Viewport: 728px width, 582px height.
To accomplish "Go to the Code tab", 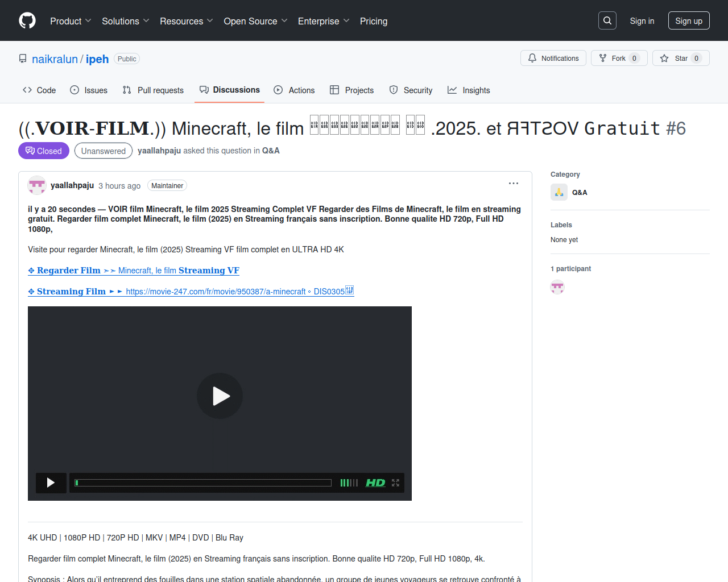I will click(x=39, y=90).
